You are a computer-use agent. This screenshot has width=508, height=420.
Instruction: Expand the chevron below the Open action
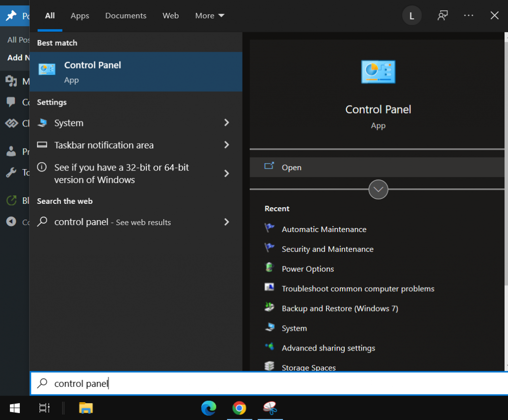[x=378, y=189]
